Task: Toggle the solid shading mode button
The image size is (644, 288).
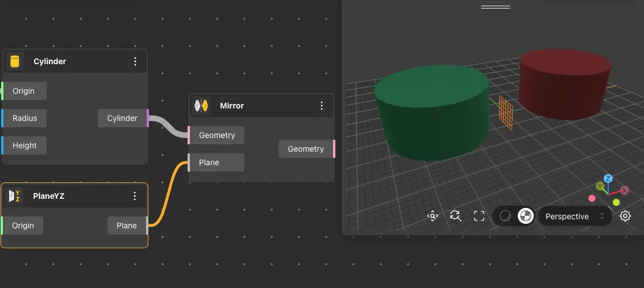Action: pos(505,216)
